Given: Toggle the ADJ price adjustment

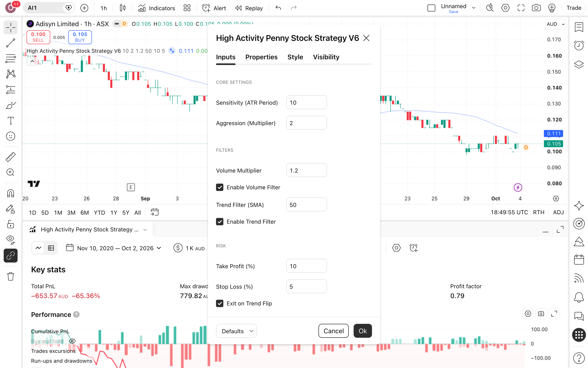Looking at the screenshot, I should (x=558, y=212).
